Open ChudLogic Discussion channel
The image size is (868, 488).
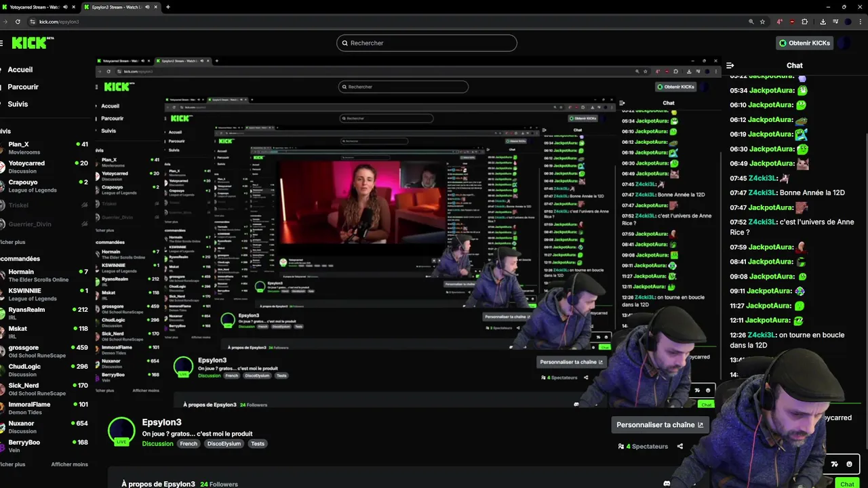tap(44, 370)
